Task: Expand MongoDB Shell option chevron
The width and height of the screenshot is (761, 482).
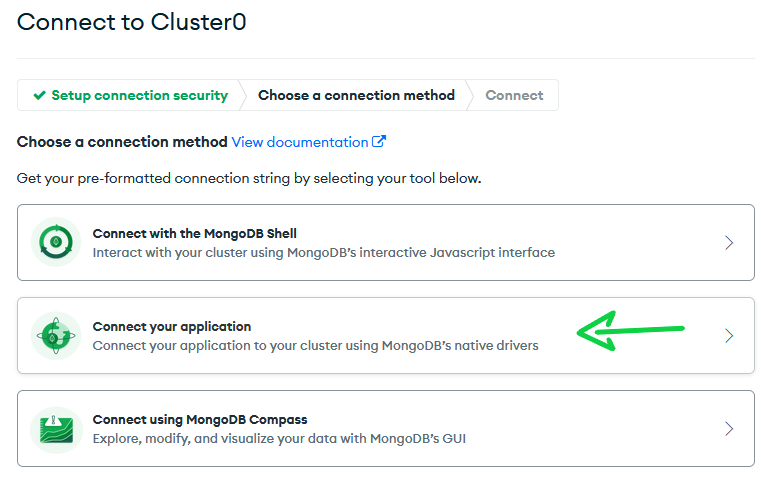Action: click(728, 243)
